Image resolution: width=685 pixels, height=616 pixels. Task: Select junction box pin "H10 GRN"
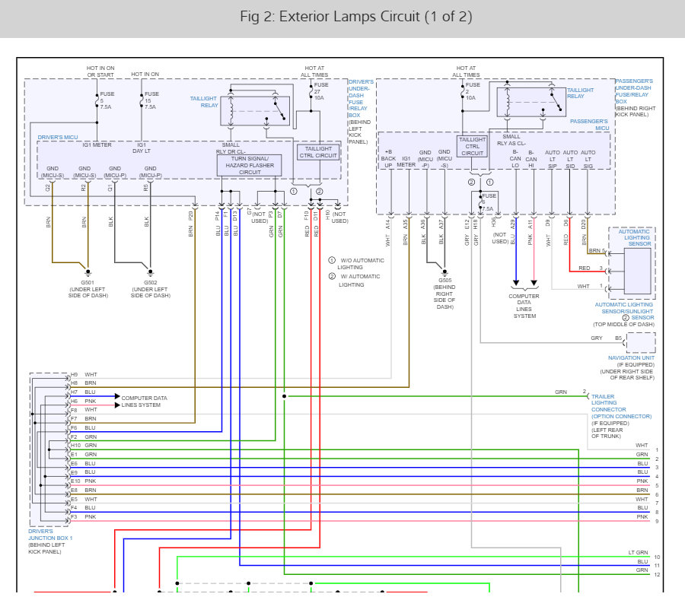[x=84, y=446]
